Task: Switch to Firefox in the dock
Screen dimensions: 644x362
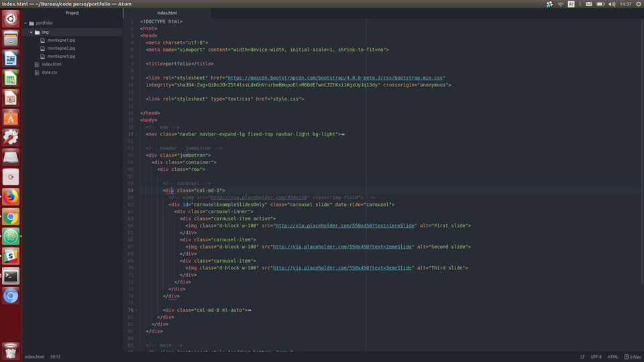Action: click(11, 197)
